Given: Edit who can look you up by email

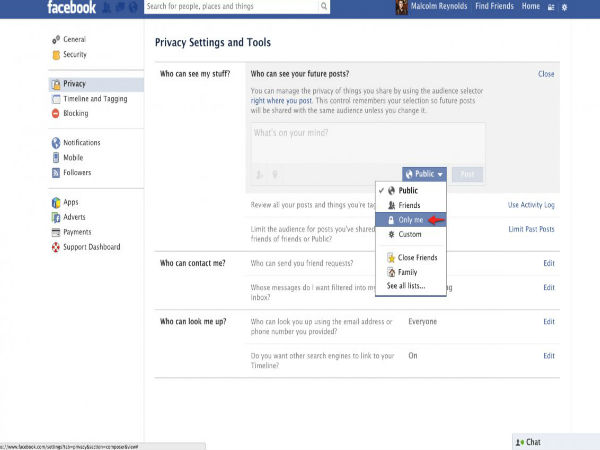Looking at the screenshot, I should pos(549,322).
